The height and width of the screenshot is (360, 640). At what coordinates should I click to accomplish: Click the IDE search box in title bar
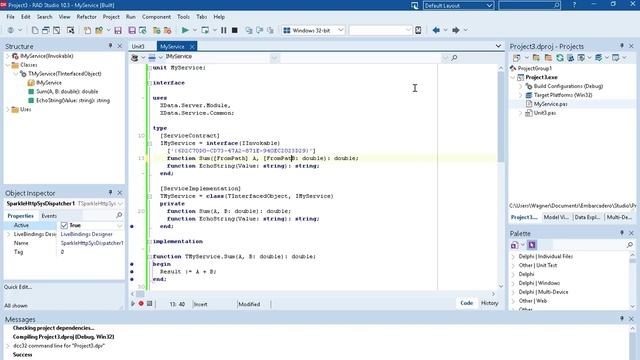(529, 5)
